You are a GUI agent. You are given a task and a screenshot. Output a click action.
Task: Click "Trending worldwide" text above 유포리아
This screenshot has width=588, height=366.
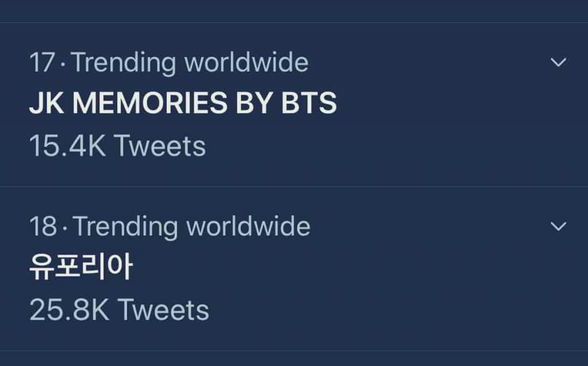click(192, 227)
